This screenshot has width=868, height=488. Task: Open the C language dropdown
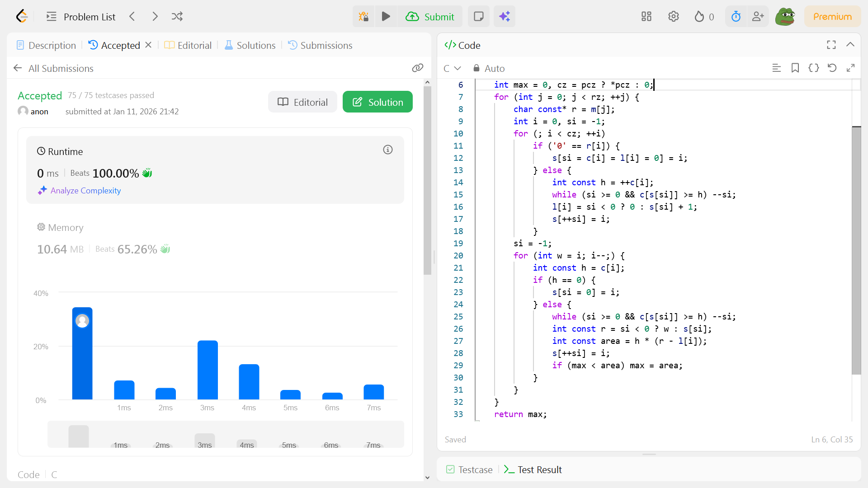[x=452, y=68]
